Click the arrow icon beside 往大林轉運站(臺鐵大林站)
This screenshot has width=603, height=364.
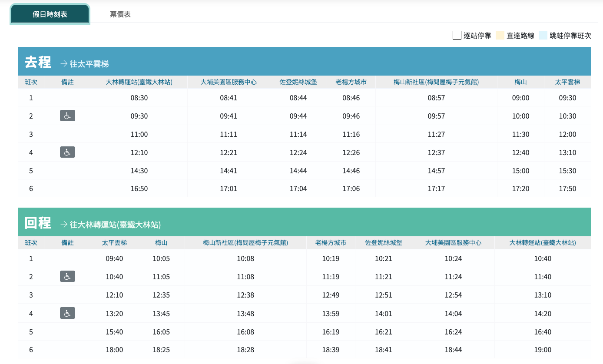coord(64,225)
